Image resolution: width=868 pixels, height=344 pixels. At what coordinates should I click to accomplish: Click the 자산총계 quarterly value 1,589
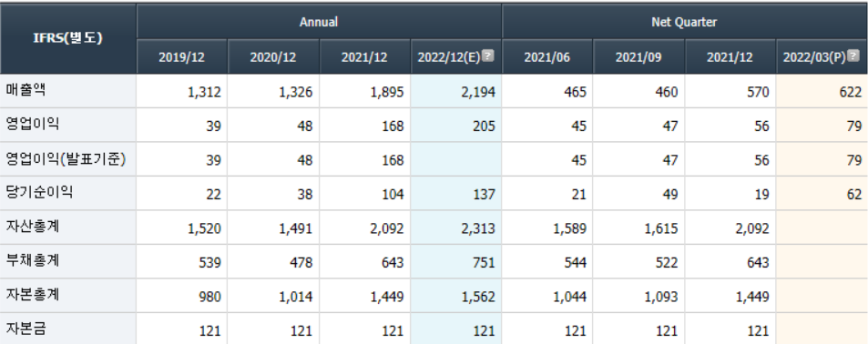tap(569, 228)
